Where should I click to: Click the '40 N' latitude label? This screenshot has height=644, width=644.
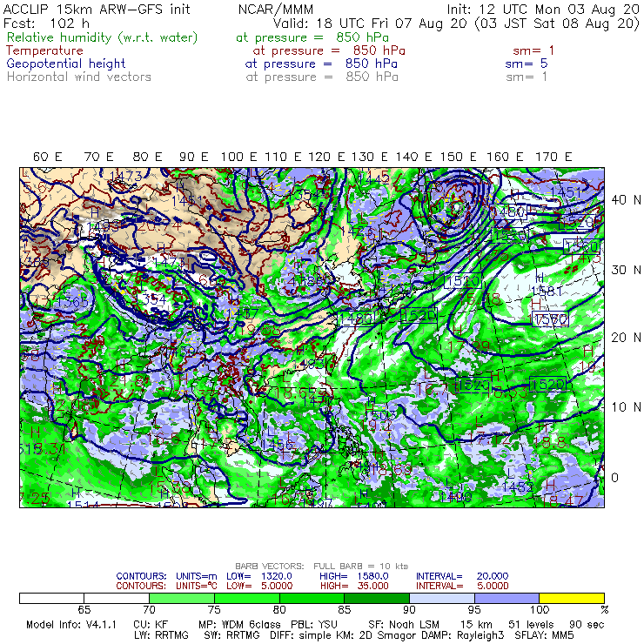(626, 200)
